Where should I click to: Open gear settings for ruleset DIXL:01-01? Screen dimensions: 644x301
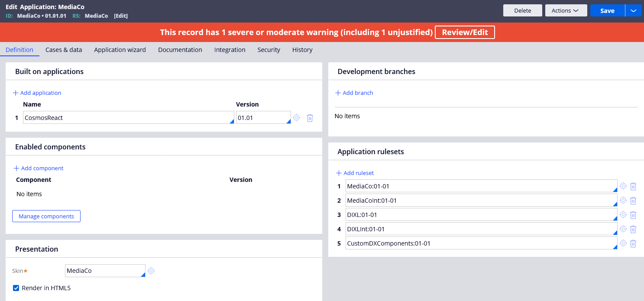[623, 215]
